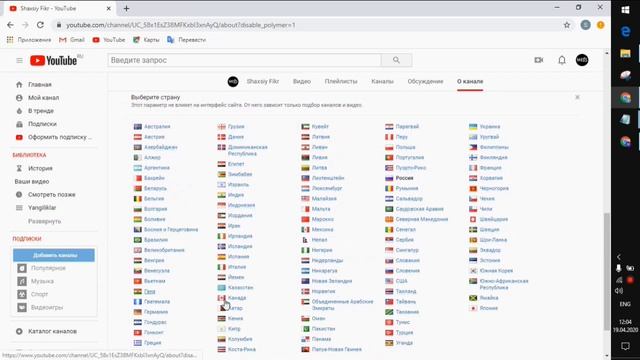Open the Chrome profile icon

point(585,25)
